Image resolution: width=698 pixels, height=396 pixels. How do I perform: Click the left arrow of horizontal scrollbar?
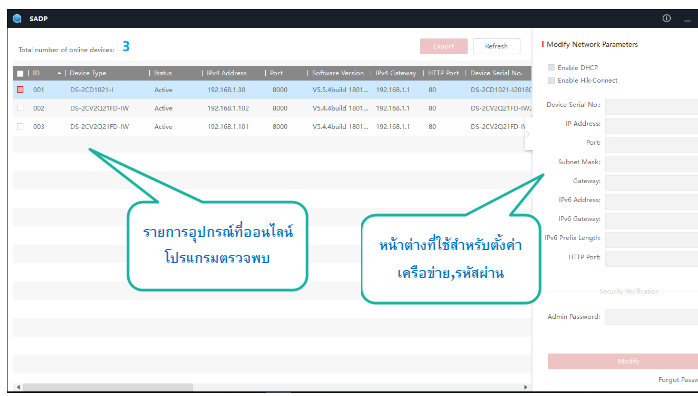click(18, 387)
